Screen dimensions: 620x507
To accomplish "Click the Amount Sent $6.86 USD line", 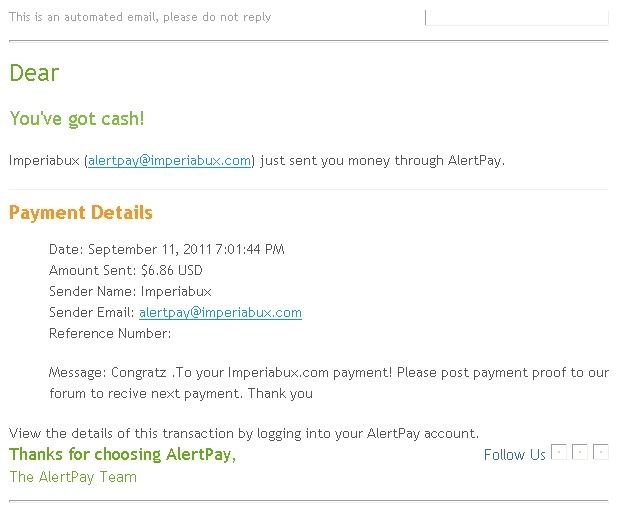I will [x=126, y=271].
